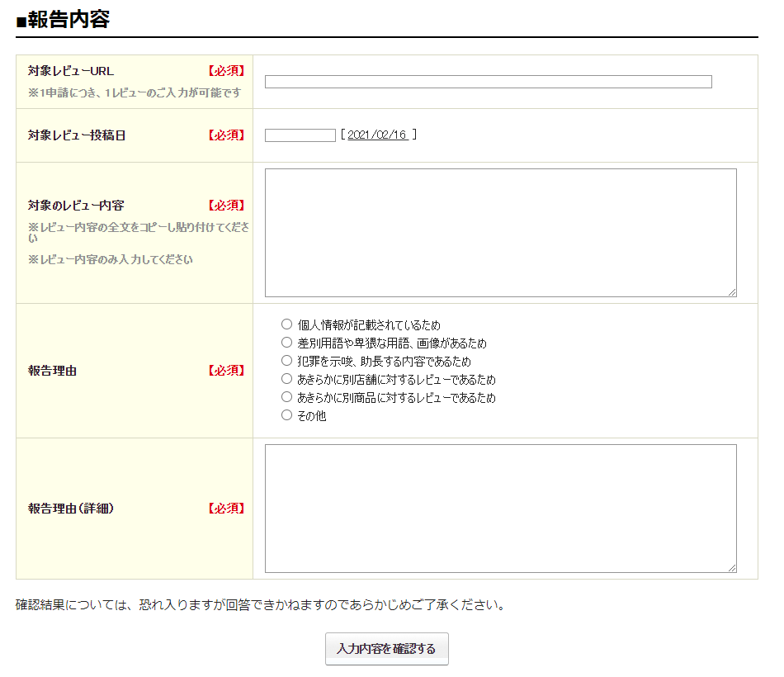Click the 対象レビューURL field label
The image size is (784, 677).
pos(71,71)
